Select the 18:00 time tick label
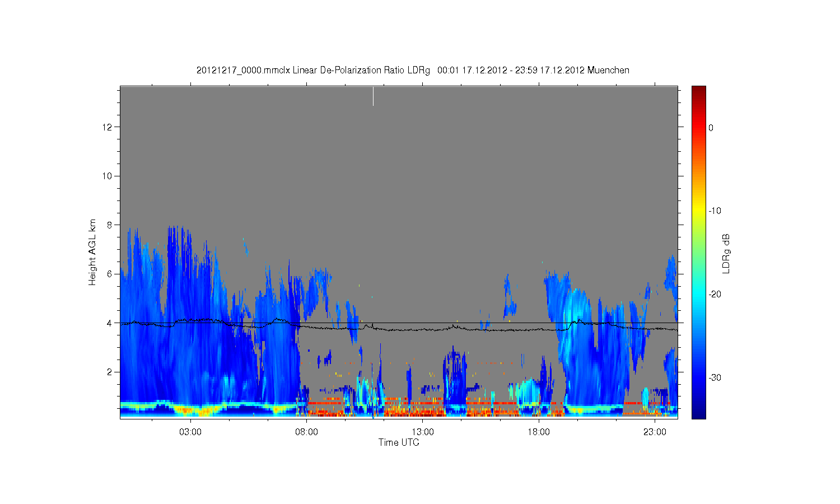 coord(539,432)
